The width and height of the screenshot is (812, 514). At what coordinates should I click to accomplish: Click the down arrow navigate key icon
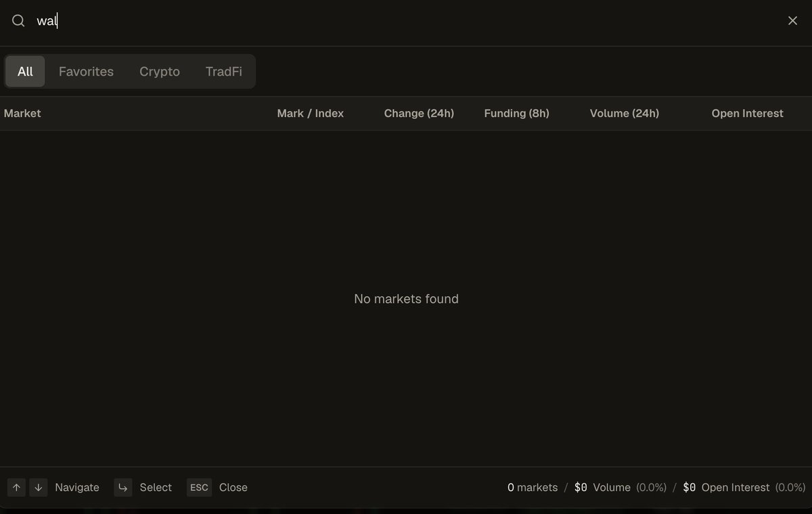point(39,488)
